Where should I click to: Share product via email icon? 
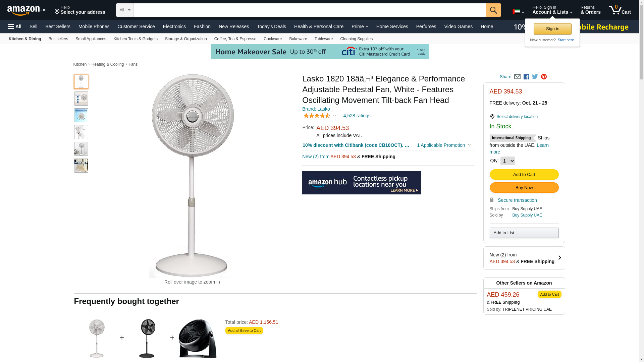click(x=517, y=77)
